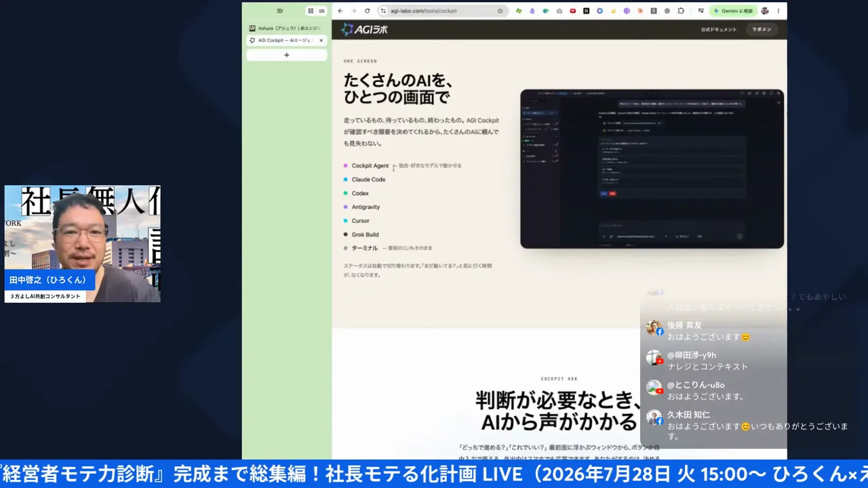Click the presenter webcam video
868x488 pixels.
tap(83, 243)
